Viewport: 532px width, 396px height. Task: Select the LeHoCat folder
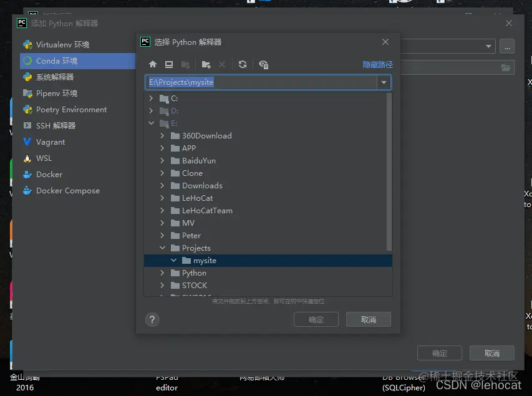268,198
